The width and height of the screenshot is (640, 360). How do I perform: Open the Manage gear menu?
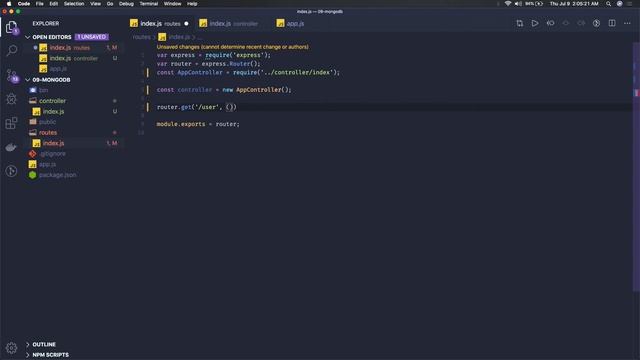[x=11, y=348]
